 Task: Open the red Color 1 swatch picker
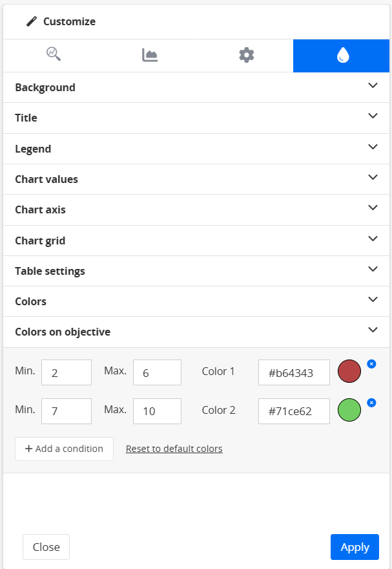coord(349,372)
